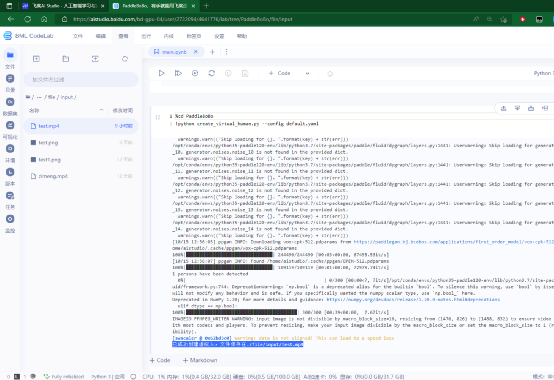Click the new folder icon in file browser

tap(66, 59)
